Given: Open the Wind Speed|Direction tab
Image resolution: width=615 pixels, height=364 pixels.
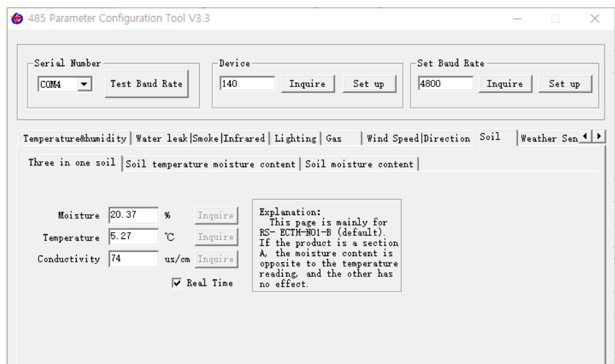Looking at the screenshot, I should coord(419,138).
